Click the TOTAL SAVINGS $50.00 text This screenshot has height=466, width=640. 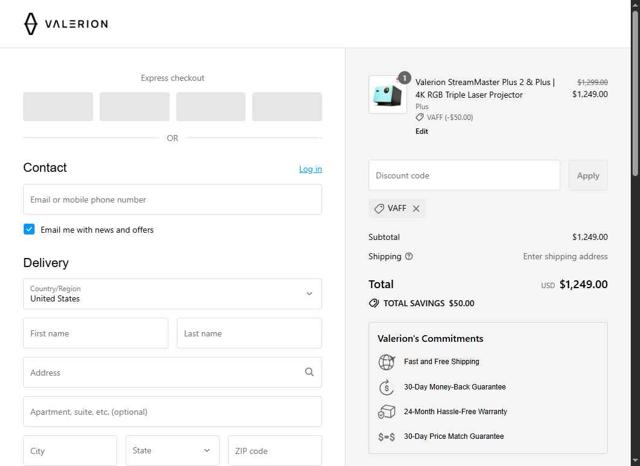coord(429,303)
